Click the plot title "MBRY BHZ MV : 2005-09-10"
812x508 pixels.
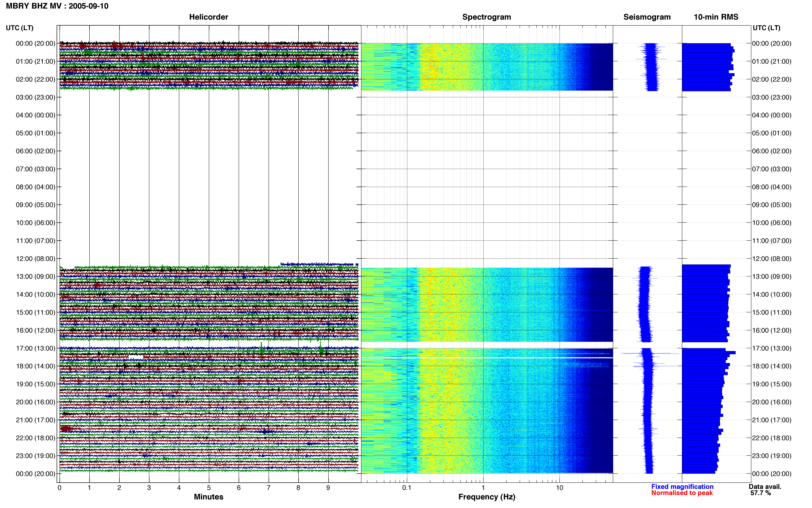(57, 6)
